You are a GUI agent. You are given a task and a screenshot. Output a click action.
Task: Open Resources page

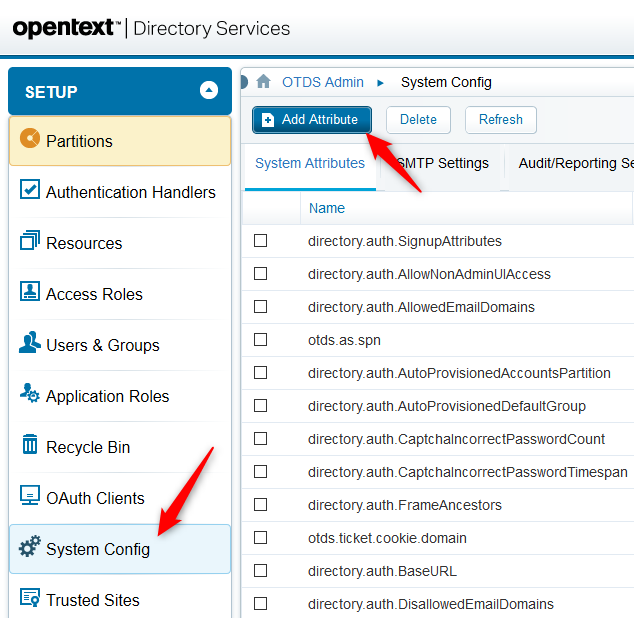[120, 243]
